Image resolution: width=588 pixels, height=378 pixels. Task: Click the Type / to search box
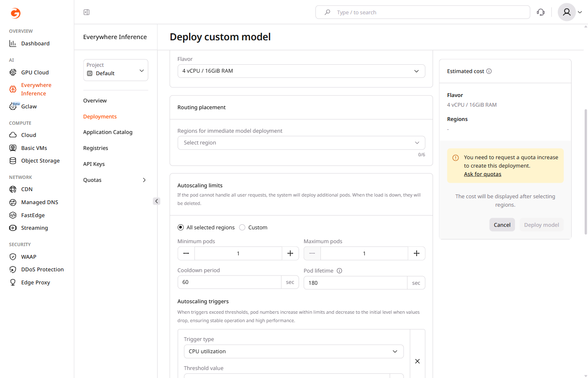point(423,12)
